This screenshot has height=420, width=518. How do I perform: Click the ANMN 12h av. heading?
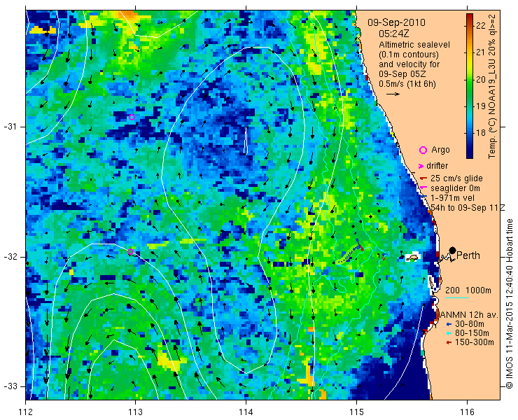tap(469, 314)
